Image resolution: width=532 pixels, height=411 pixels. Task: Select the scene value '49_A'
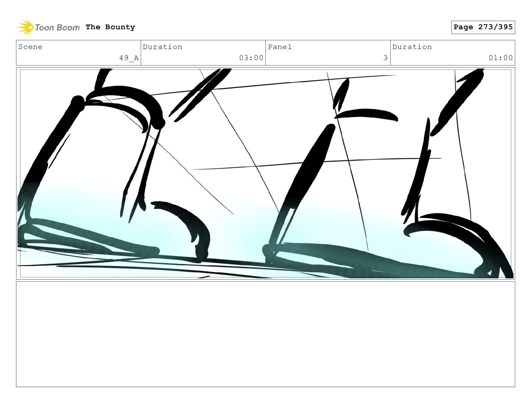pos(129,58)
